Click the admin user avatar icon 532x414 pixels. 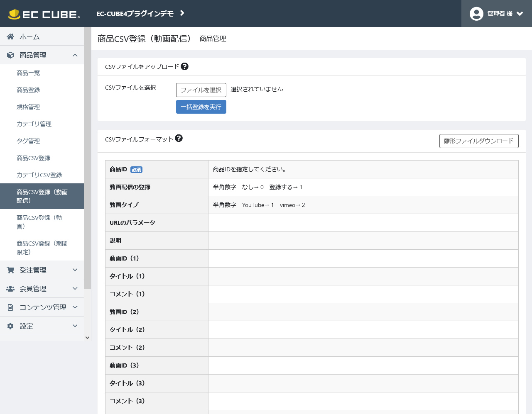tap(476, 14)
